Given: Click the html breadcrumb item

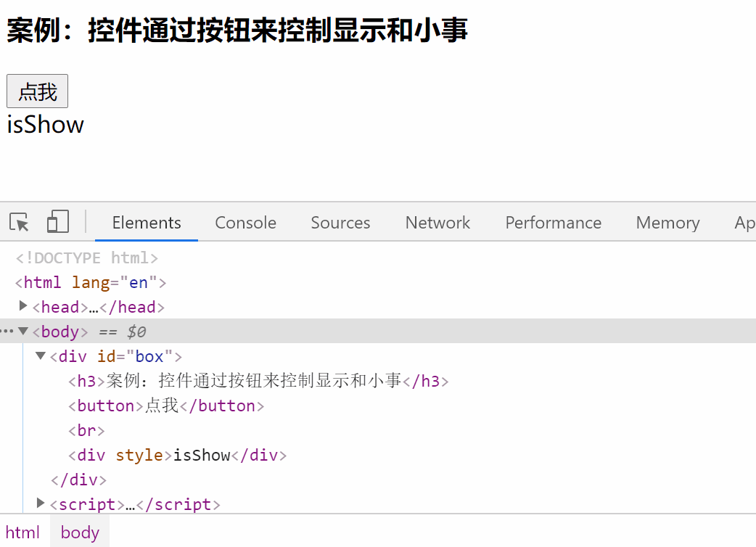Looking at the screenshot, I should 23,532.
